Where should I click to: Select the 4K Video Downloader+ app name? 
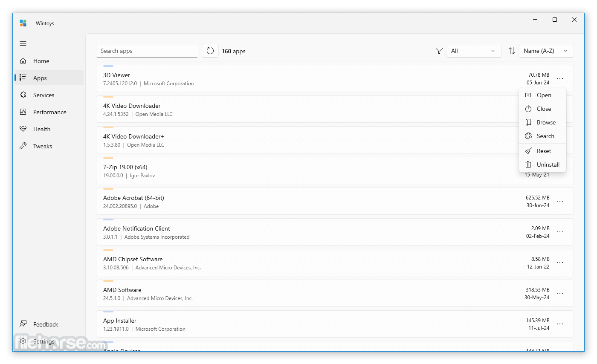(133, 136)
